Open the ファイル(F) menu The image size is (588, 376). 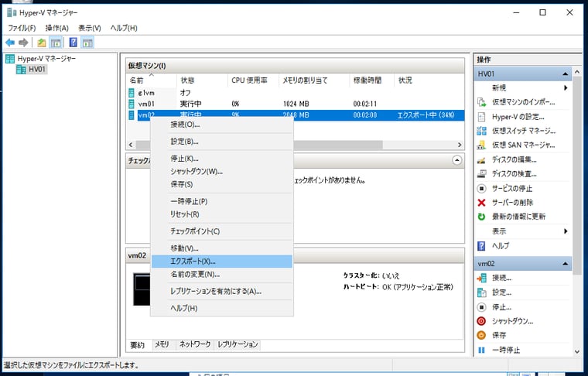(x=22, y=28)
